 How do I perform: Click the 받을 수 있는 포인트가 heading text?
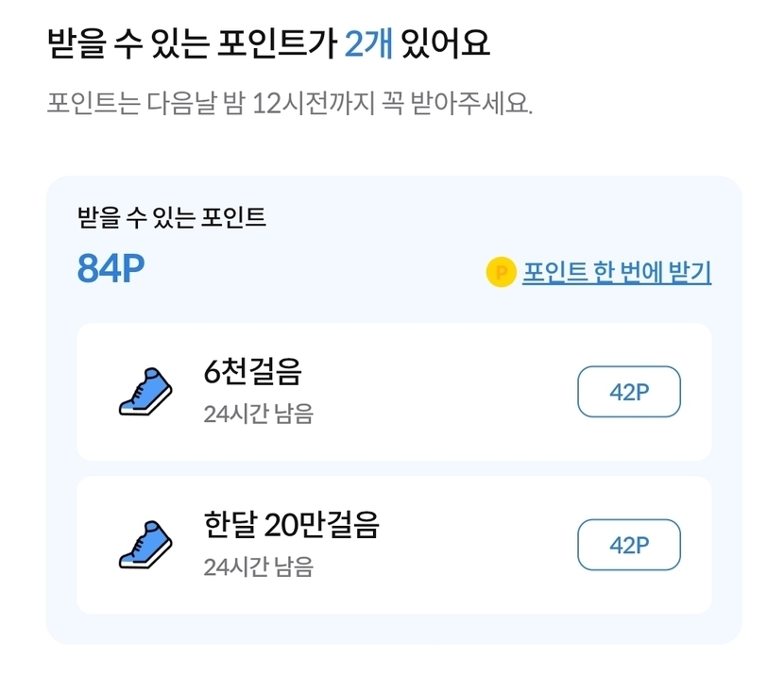coord(189,44)
